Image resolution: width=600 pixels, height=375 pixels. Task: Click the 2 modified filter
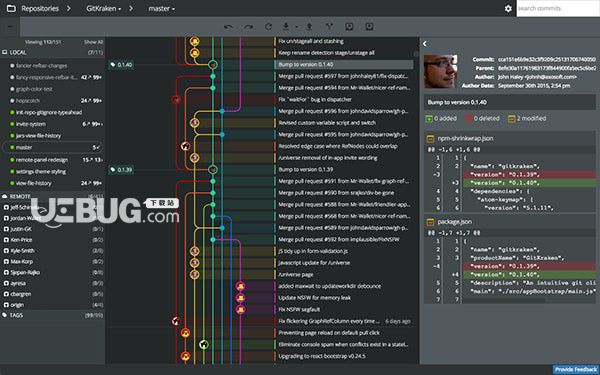coord(527,119)
